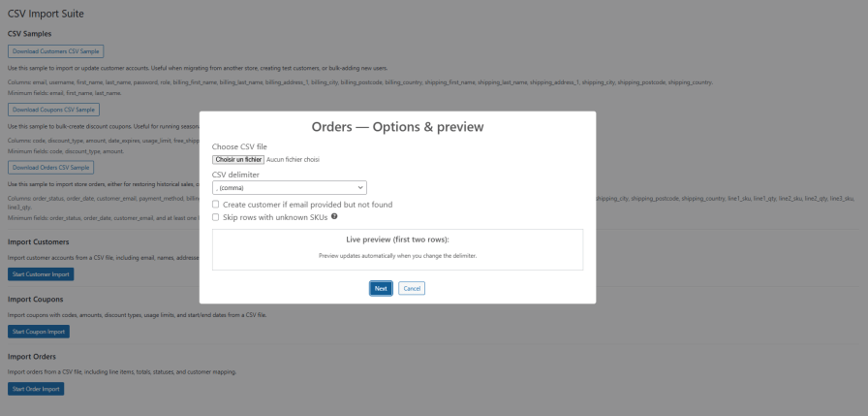Click Next in the Orders dialog
Image resolution: width=868 pixels, height=416 pixels.
click(x=381, y=288)
